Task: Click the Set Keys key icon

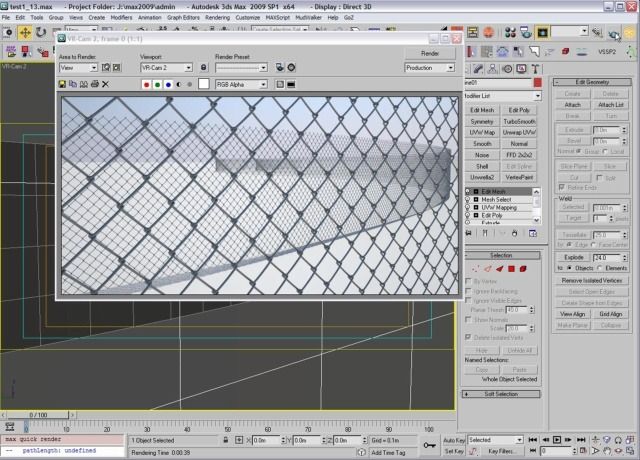Action: [429, 445]
